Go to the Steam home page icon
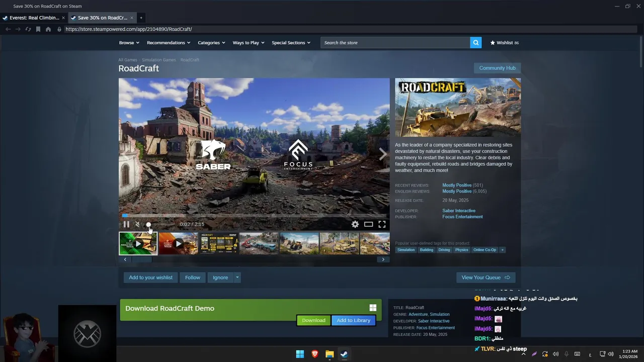This screenshot has width=644, height=362. click(48, 29)
